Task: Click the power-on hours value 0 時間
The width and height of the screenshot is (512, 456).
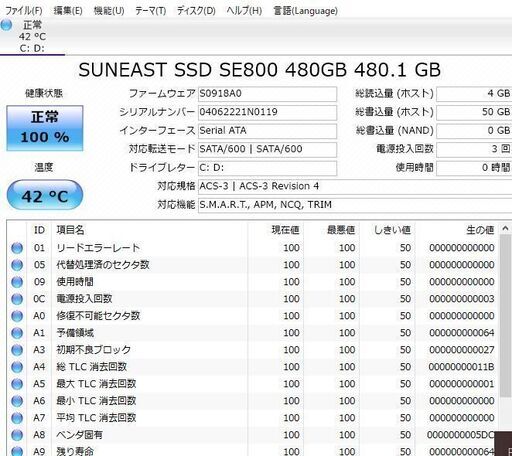Action: [474, 168]
